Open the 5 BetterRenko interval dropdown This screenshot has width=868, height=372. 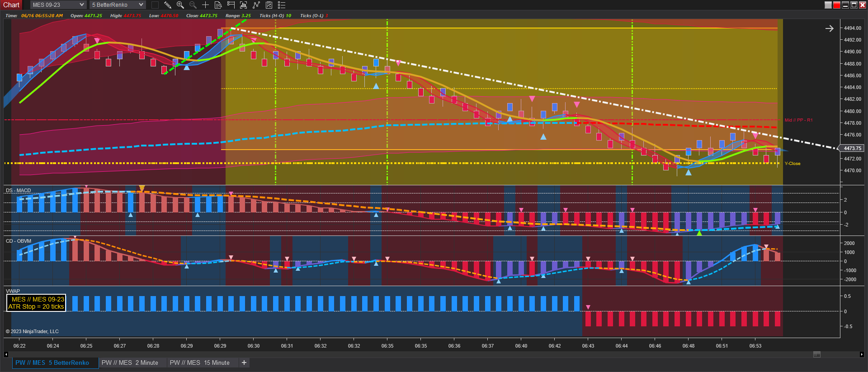tap(118, 5)
